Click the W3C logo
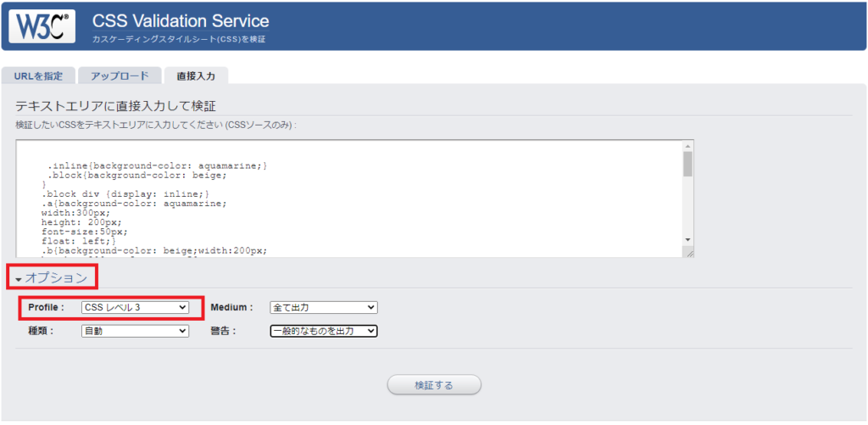The image size is (868, 425). tap(42, 25)
